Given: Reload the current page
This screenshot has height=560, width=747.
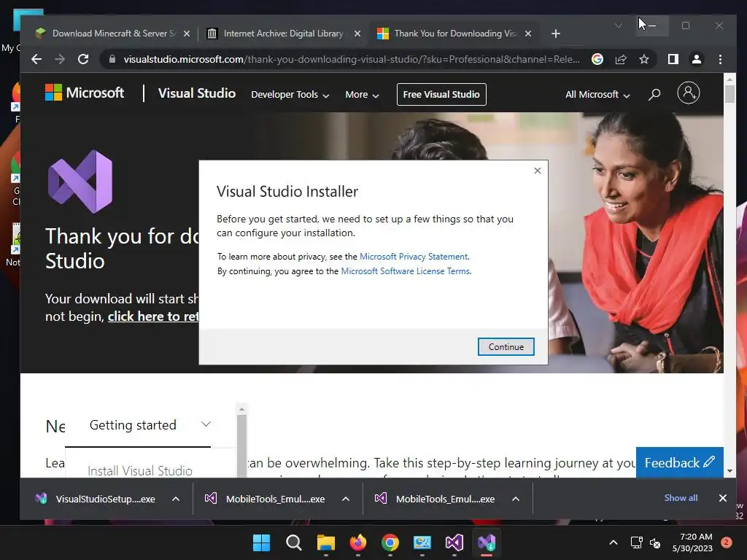Looking at the screenshot, I should [83, 59].
